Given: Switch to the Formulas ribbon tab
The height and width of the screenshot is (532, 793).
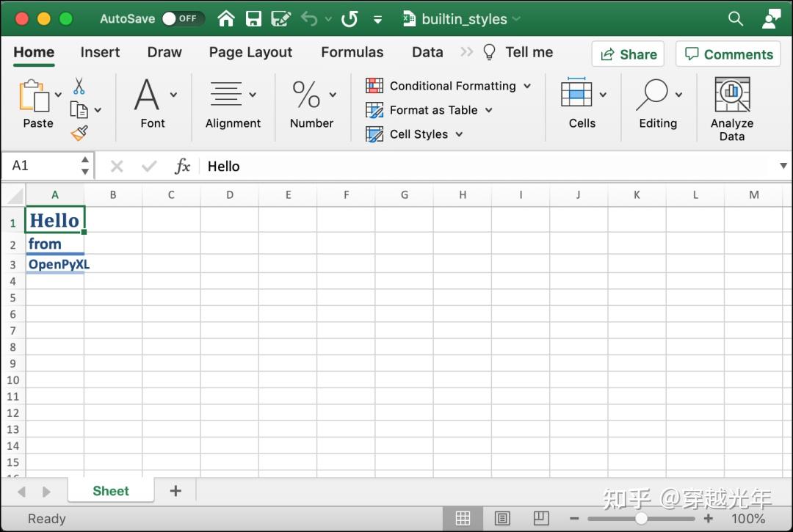Looking at the screenshot, I should click(x=352, y=52).
